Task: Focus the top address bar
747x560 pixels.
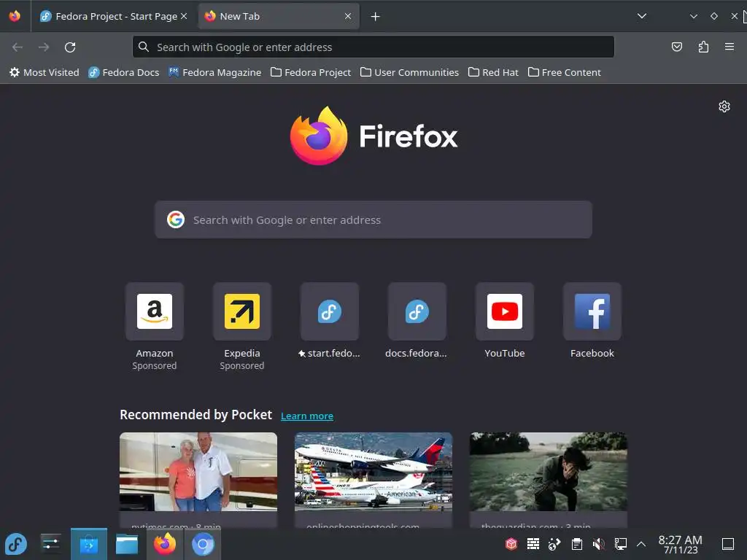Action: 373,47
